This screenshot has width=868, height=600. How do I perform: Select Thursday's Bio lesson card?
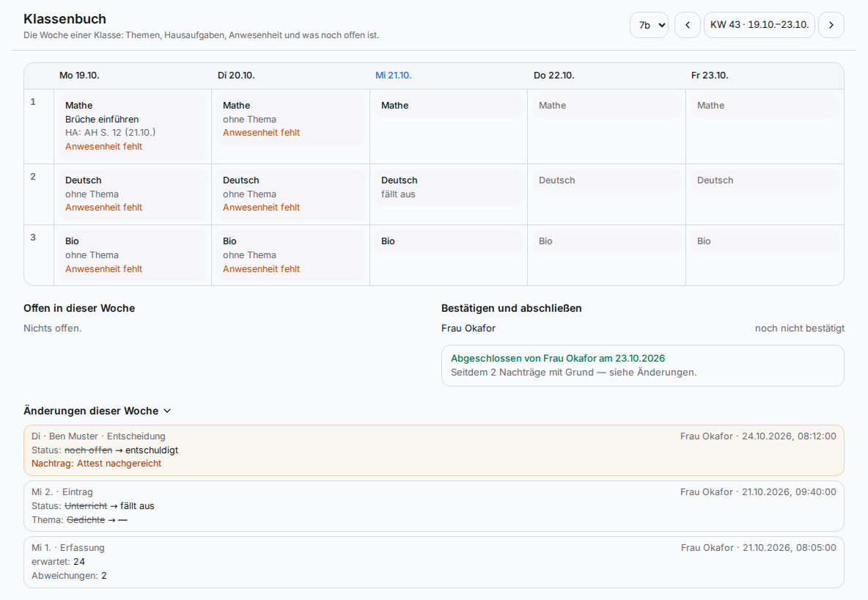(x=607, y=241)
